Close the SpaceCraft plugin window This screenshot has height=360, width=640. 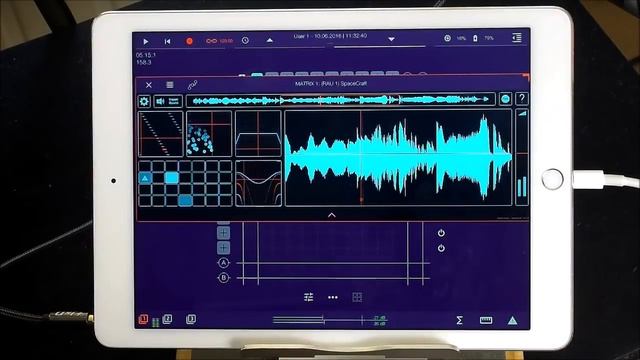(x=149, y=85)
